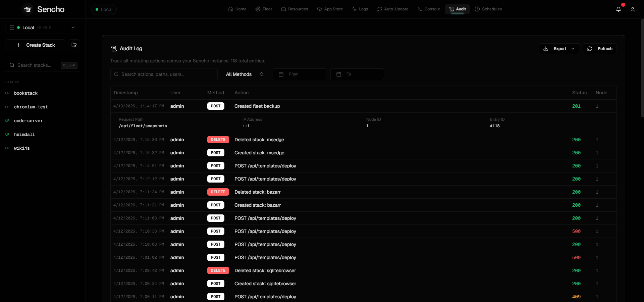Click the 201 status code
The image size is (644, 302).
pyautogui.click(x=576, y=106)
